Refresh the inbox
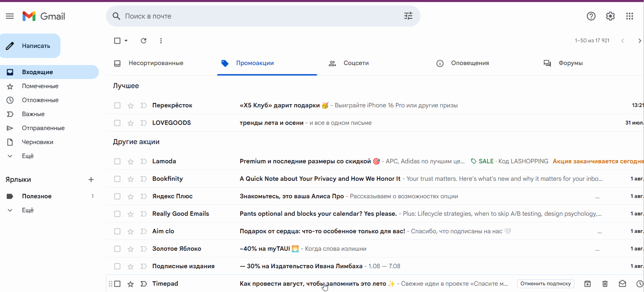 143,41
